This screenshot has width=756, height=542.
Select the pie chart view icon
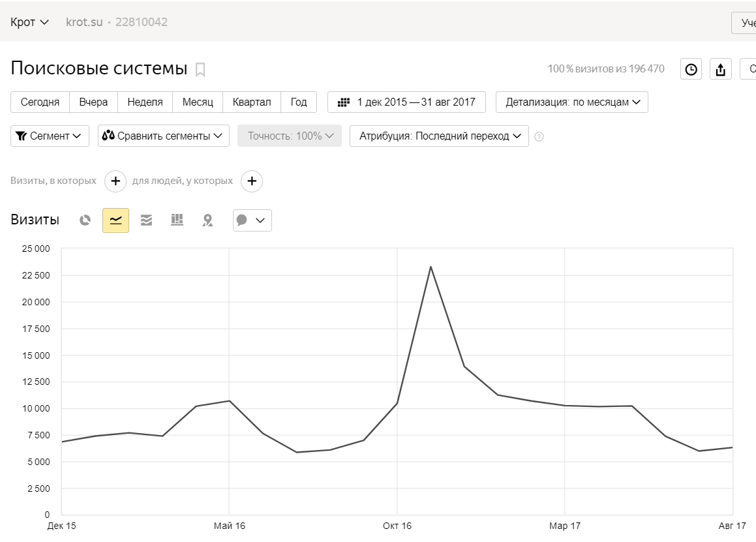(x=85, y=220)
